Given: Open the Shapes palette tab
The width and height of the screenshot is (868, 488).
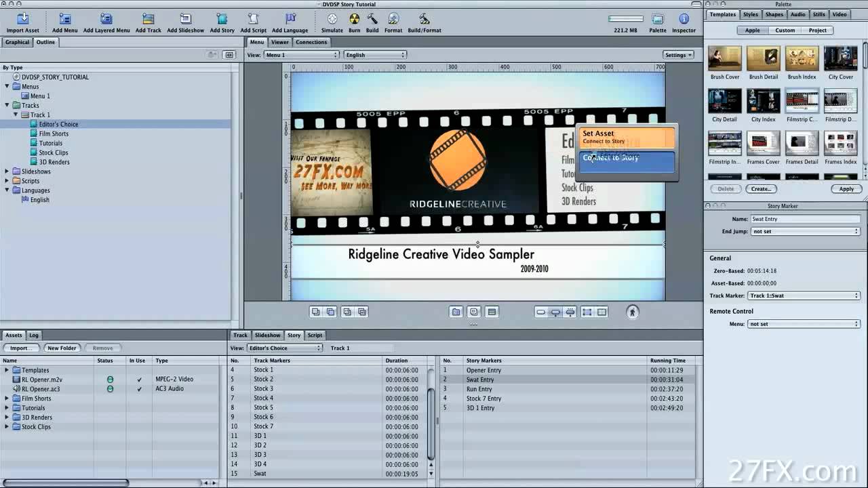Looking at the screenshot, I should point(774,14).
